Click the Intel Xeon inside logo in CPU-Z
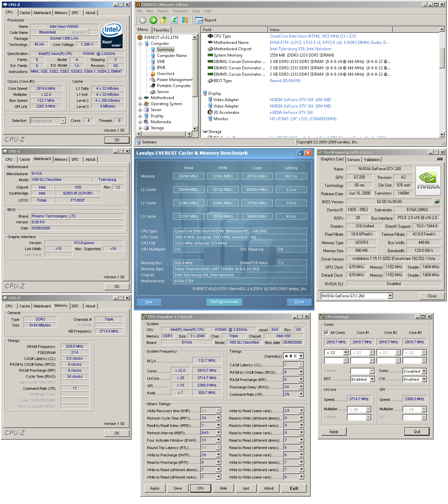 pos(111,35)
